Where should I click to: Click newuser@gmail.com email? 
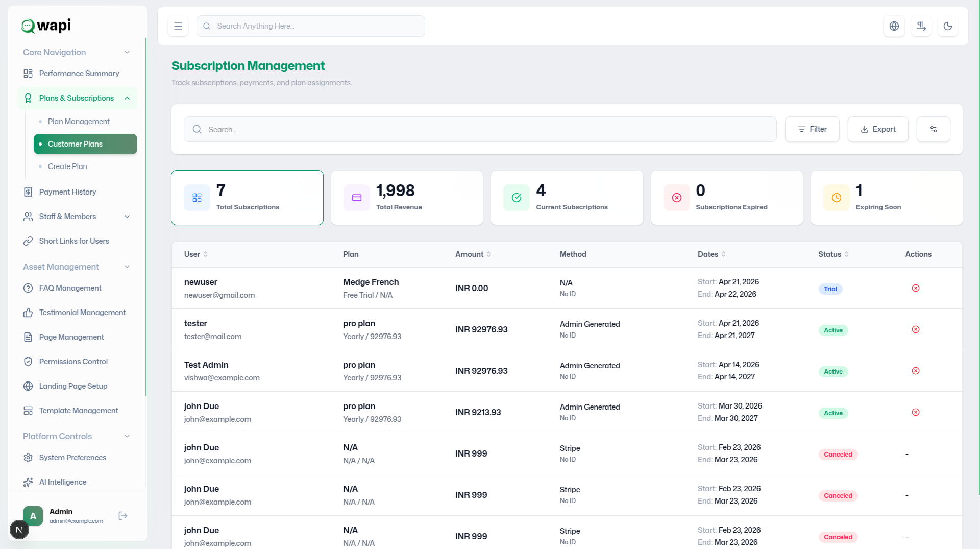coord(219,295)
